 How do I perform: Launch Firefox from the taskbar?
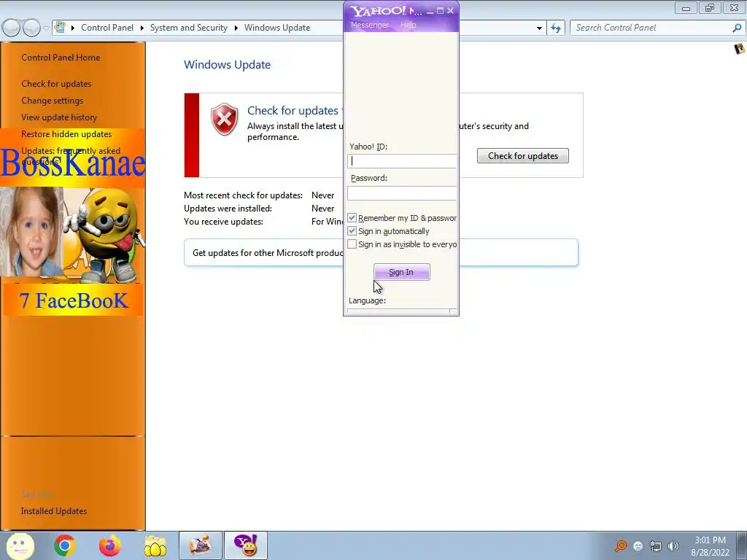coord(110,545)
